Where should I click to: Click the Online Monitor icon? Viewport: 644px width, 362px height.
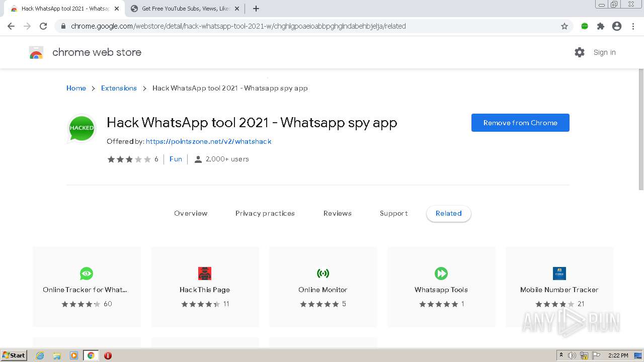click(323, 274)
